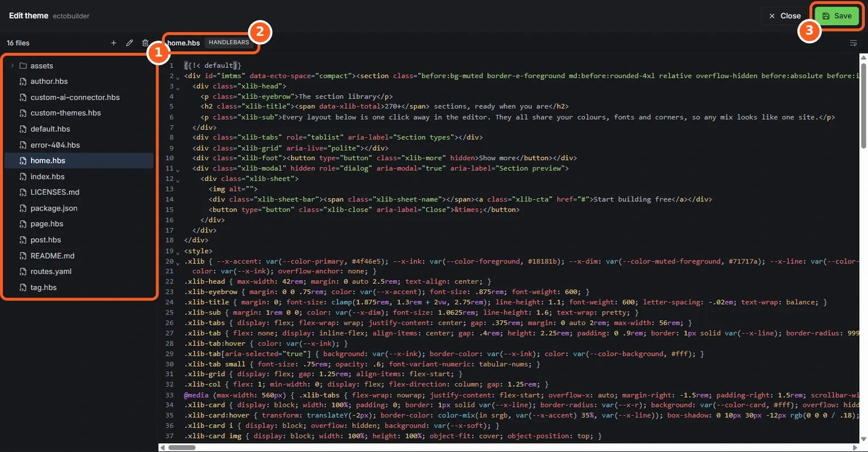
Task: Click the plus icon to add a new file
Action: pyautogui.click(x=114, y=43)
